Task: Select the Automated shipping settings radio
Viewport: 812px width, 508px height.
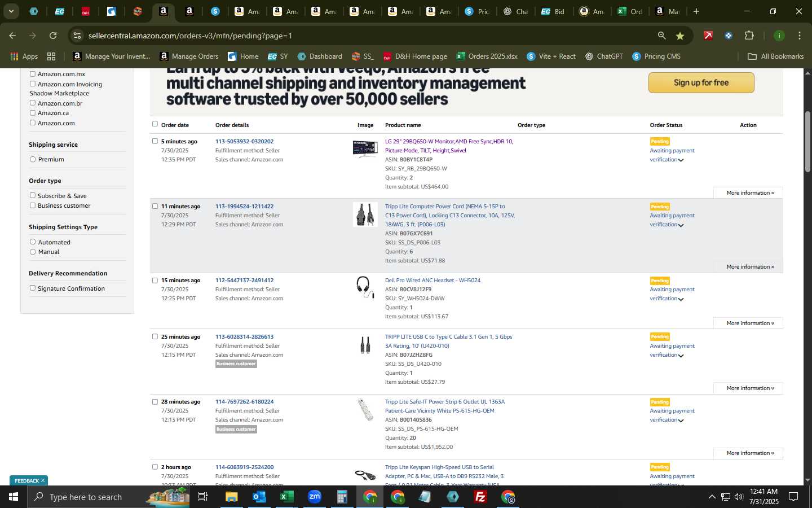Action: click(x=33, y=242)
